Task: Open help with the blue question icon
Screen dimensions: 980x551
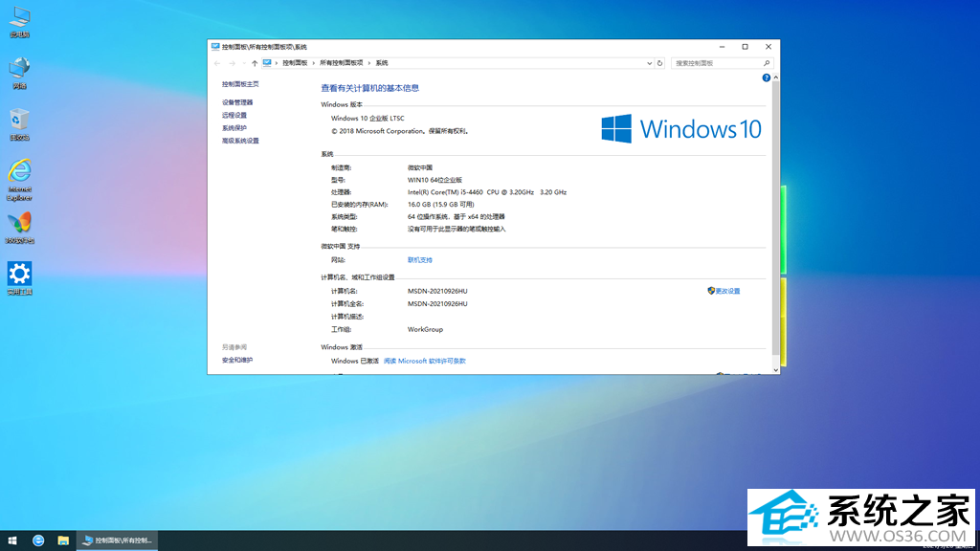Action: tap(767, 78)
